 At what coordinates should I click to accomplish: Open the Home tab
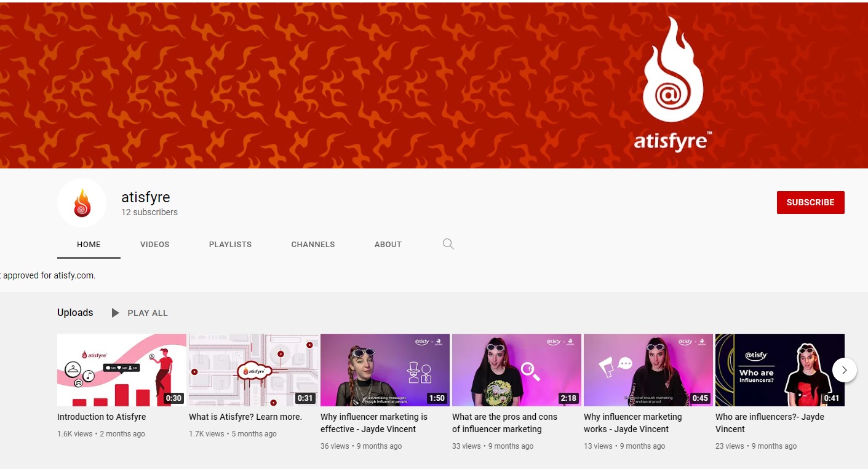[89, 244]
